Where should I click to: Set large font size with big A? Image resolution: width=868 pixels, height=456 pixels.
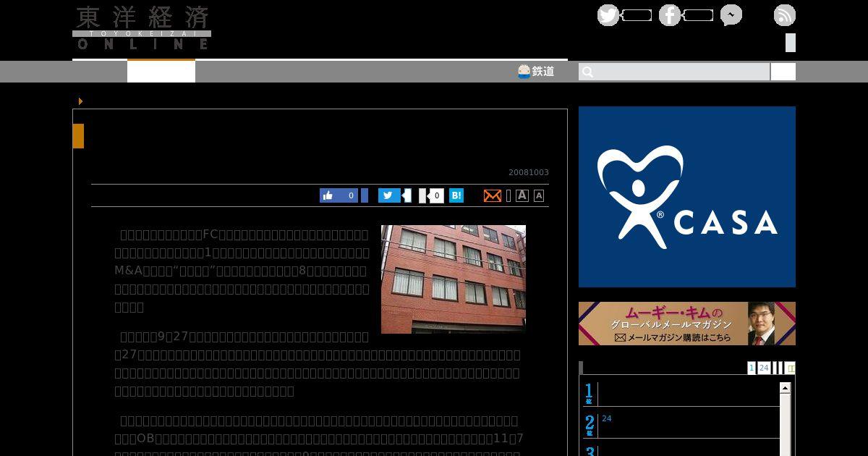pyautogui.click(x=522, y=195)
